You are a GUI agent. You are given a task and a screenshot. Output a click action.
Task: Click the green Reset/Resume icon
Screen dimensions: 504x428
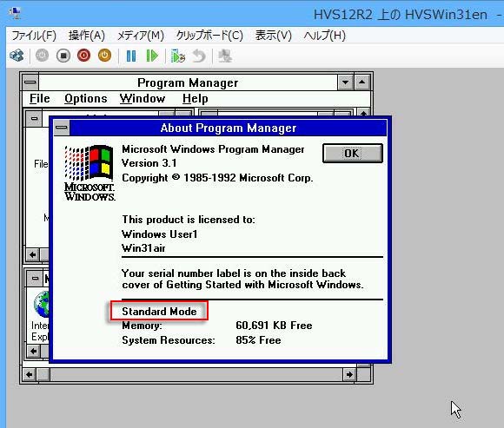click(x=152, y=56)
